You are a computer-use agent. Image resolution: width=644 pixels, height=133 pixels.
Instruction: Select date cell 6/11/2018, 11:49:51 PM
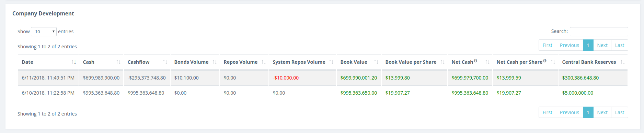click(x=48, y=78)
